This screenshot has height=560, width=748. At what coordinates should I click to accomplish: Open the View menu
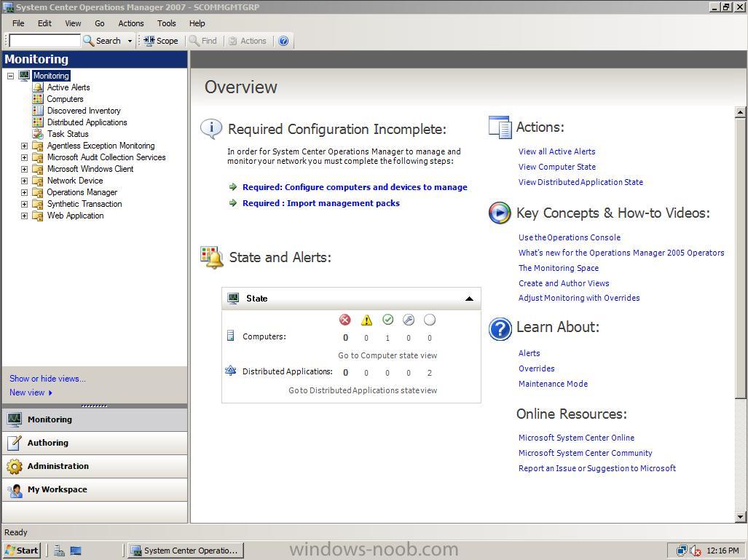click(x=73, y=23)
